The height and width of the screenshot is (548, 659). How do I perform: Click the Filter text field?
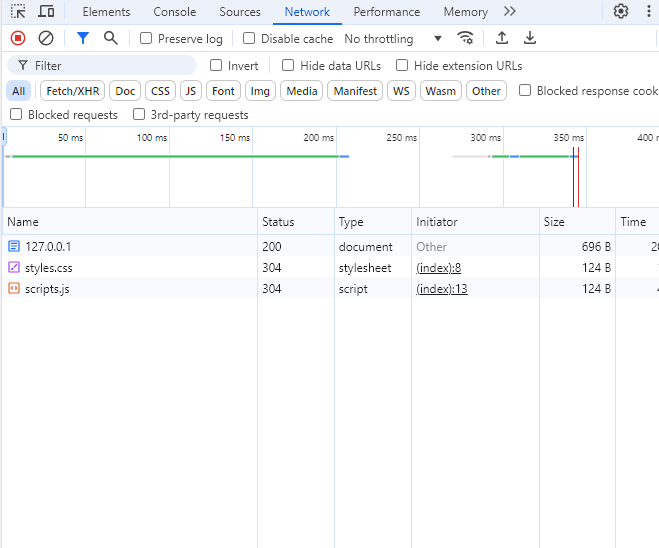tap(102, 66)
